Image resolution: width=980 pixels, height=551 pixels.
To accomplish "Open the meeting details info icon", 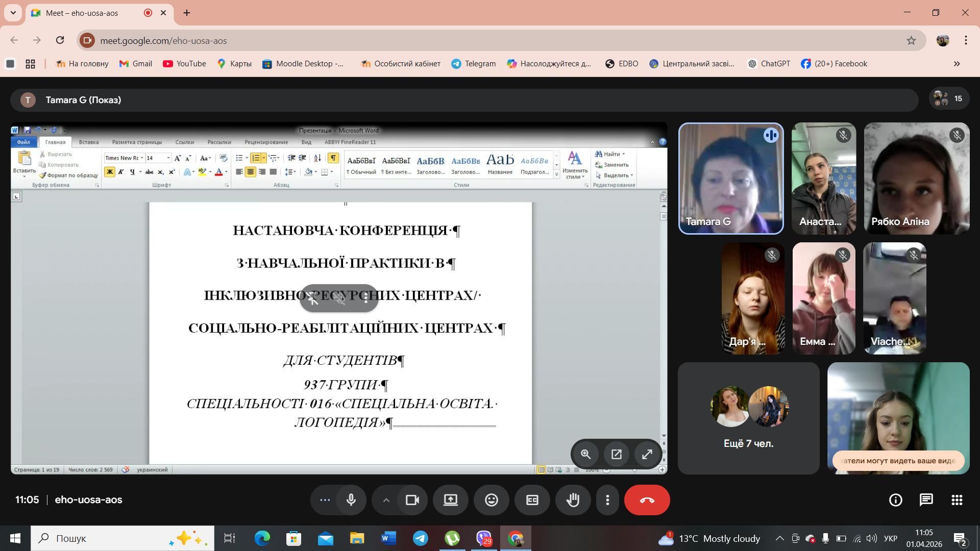I will coord(895,500).
